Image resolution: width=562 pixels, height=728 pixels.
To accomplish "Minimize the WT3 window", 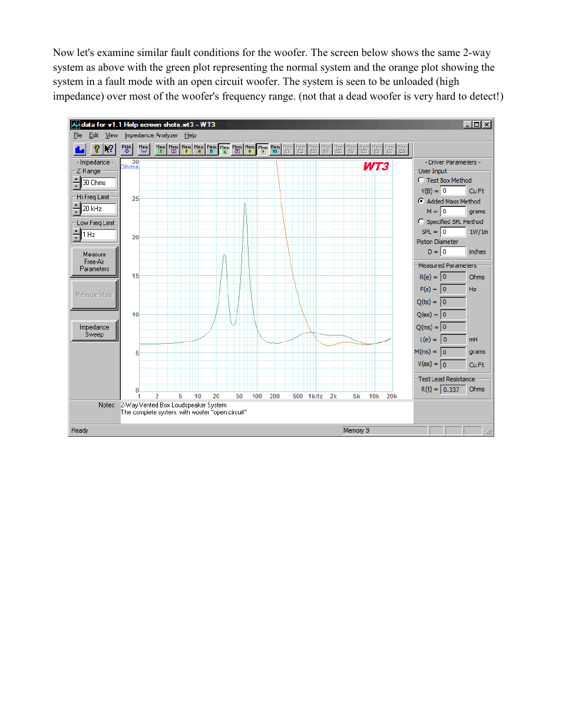I will (467, 124).
